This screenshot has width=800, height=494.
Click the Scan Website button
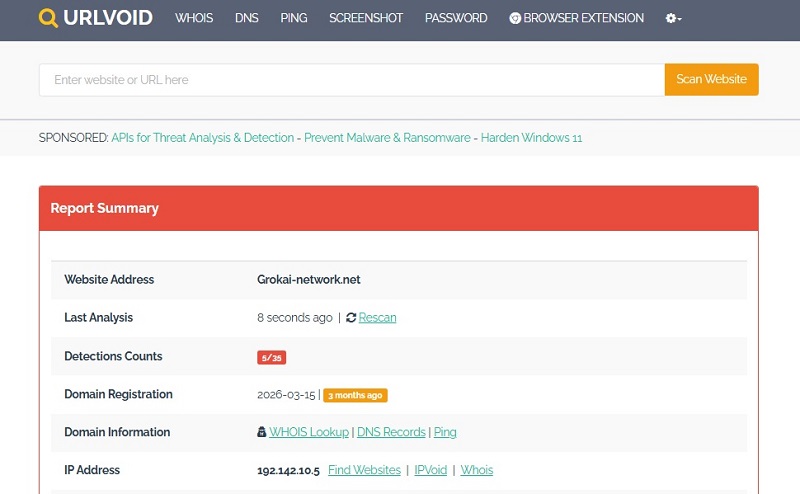(711, 79)
